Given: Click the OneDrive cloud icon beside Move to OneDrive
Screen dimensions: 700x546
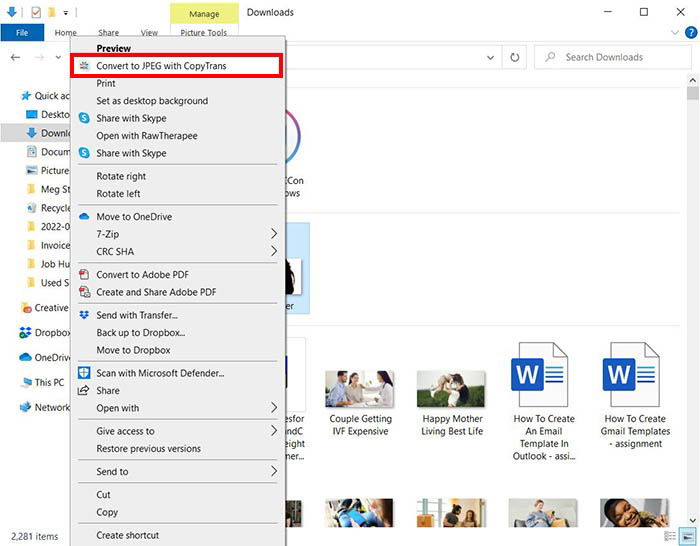Looking at the screenshot, I should (x=84, y=217).
